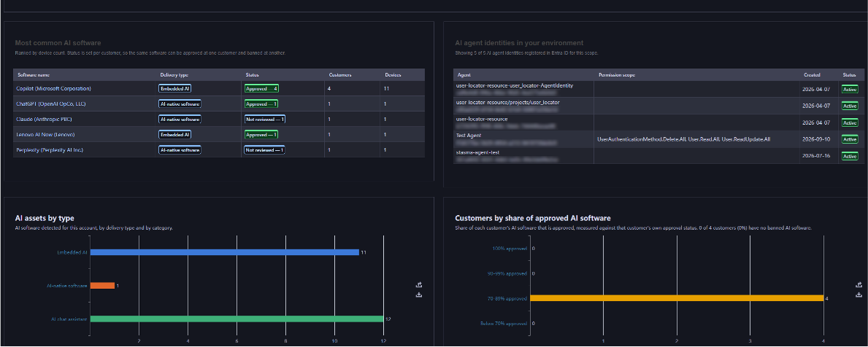Open Copilot (Microsoft Corporation) software link
Screen dimensions: 868x347
tap(54, 88)
